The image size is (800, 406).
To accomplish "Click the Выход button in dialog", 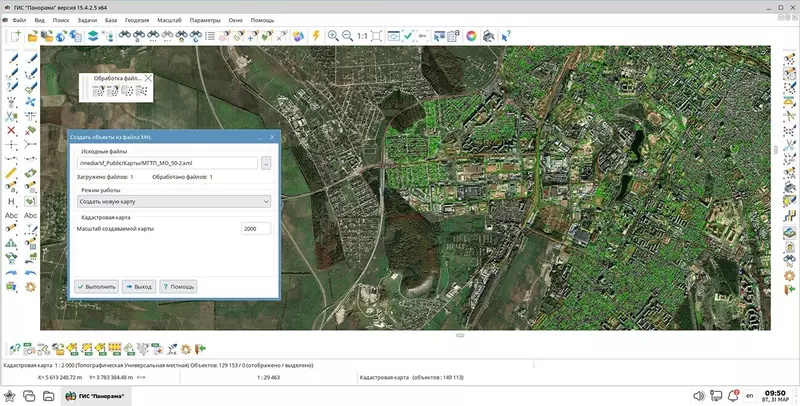I will pos(138,286).
